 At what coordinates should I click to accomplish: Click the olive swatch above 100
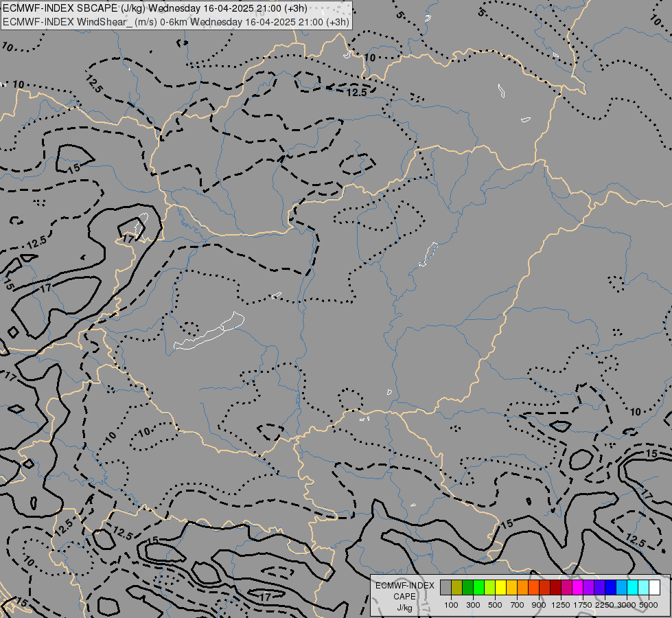[457, 587]
